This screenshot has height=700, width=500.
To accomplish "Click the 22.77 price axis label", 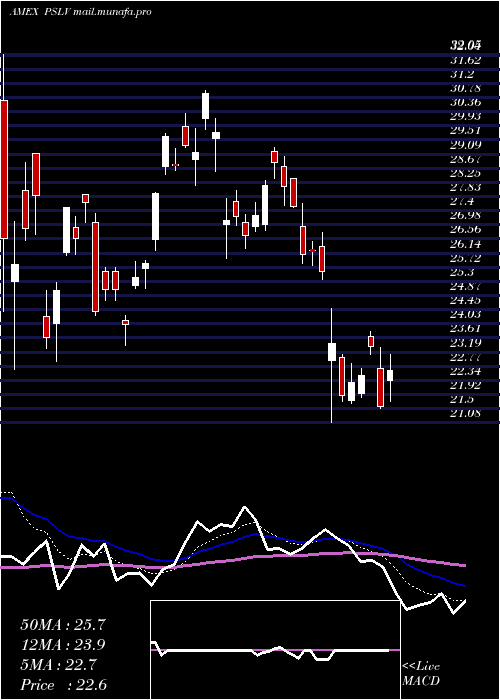I will (x=466, y=357).
